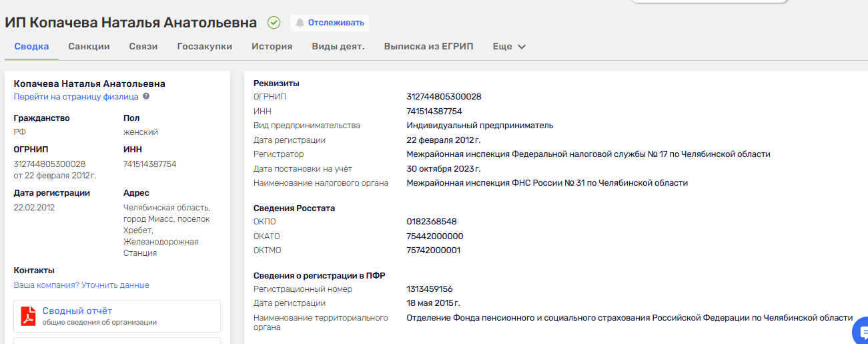Image resolution: width=868 pixels, height=344 pixels.
Task: Click the ИНН value in Реквизиты section
Action: pos(434,112)
